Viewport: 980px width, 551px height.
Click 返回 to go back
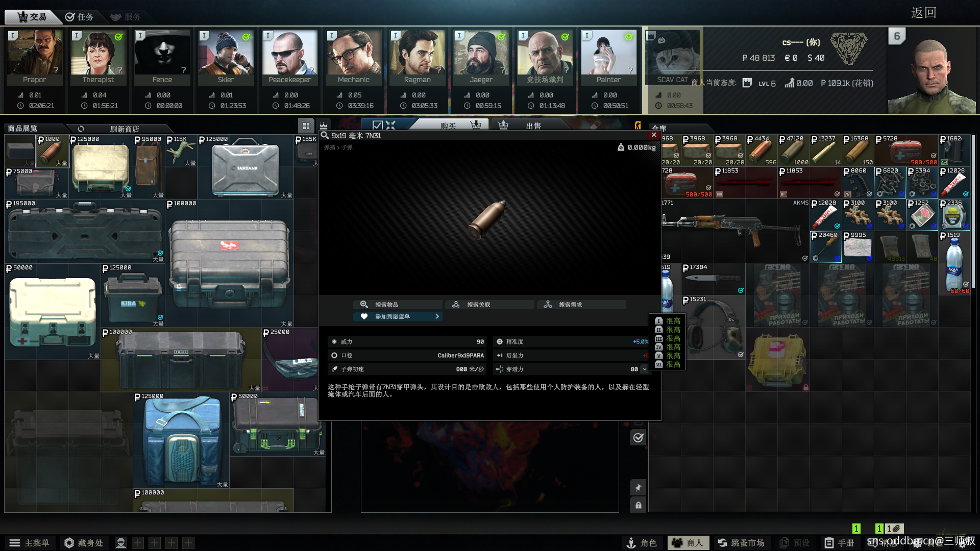pos(923,13)
